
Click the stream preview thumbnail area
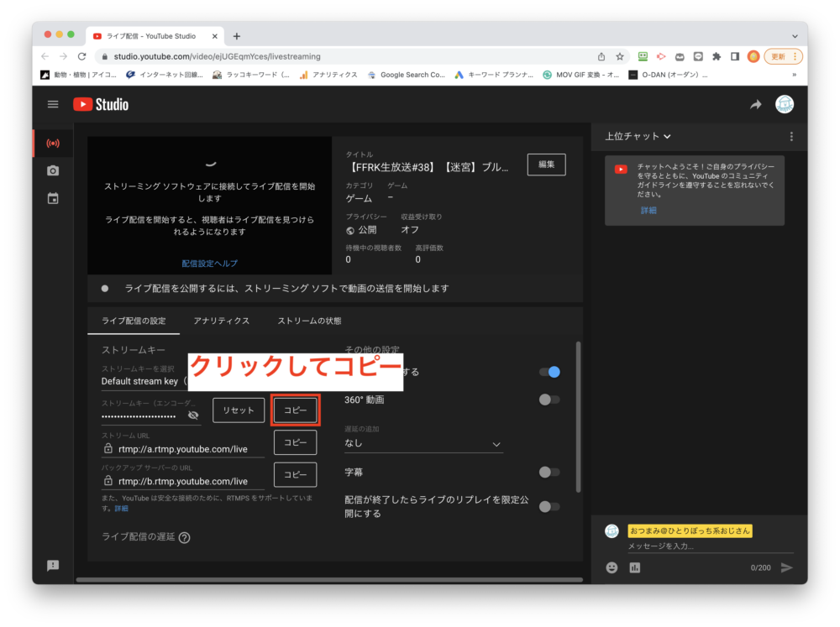(x=209, y=205)
